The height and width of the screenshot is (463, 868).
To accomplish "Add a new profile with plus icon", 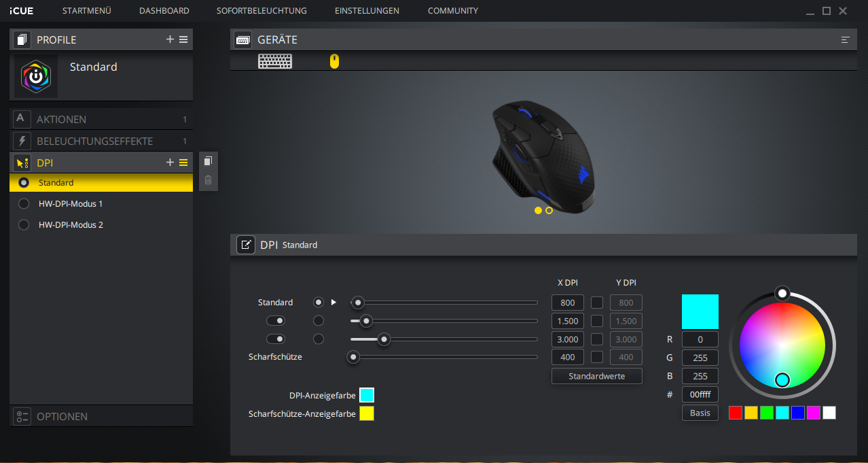I will pyautogui.click(x=170, y=39).
